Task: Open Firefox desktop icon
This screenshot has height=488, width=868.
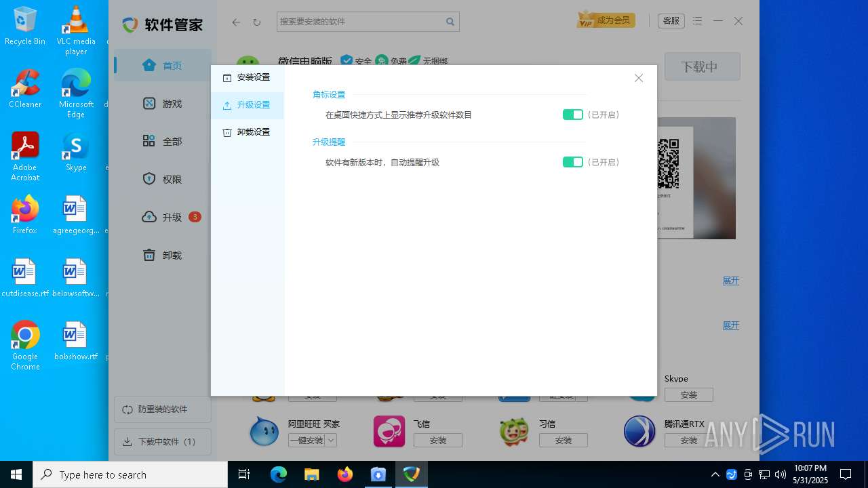Action: click(25, 215)
